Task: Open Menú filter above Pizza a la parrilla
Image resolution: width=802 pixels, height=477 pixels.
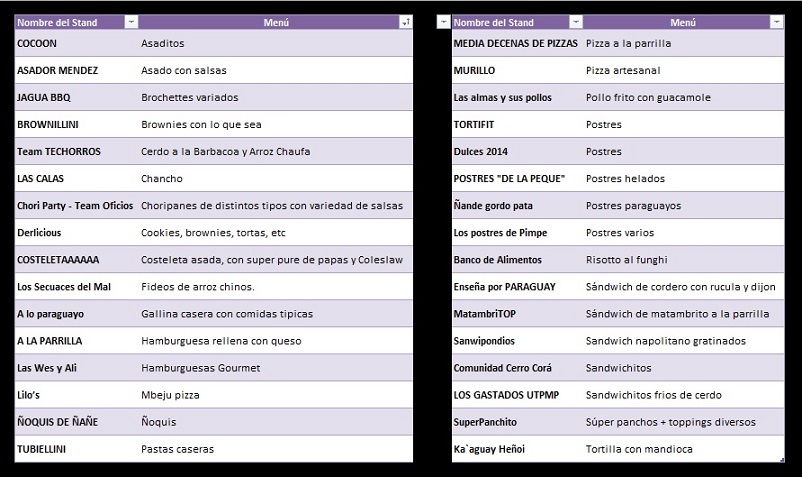Action: coord(777,22)
